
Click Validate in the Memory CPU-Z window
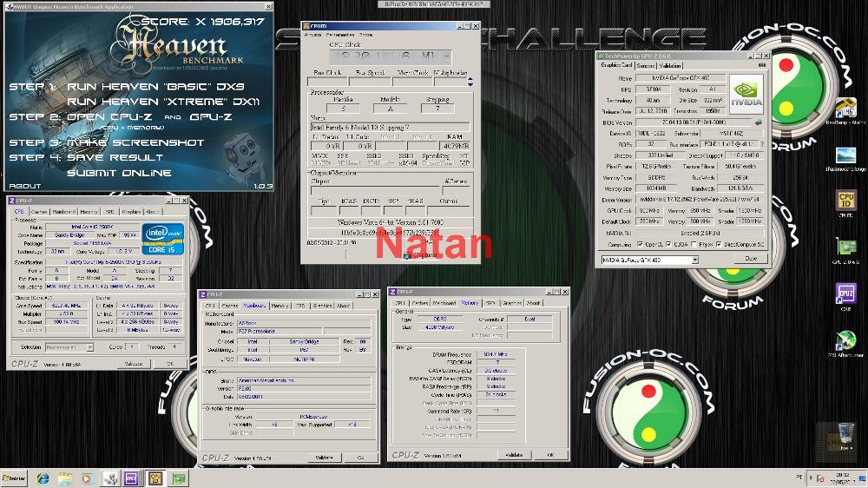coord(514,455)
